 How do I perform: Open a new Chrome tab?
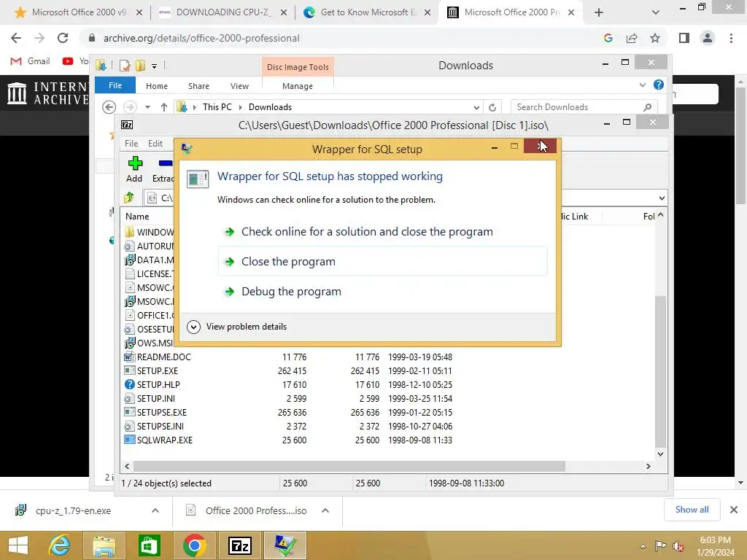click(599, 12)
